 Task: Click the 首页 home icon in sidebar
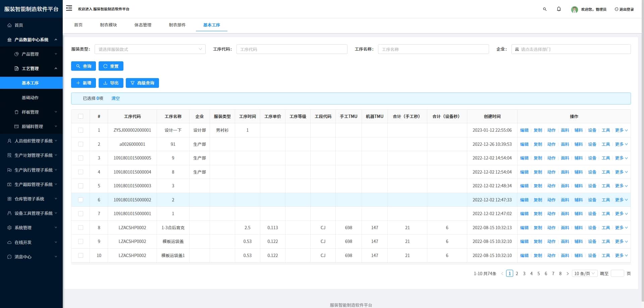(9, 25)
